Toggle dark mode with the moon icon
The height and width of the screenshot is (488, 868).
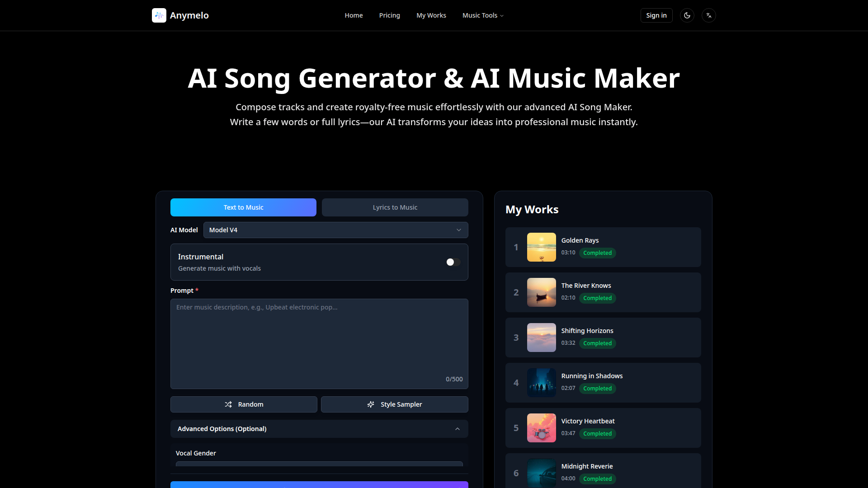(687, 15)
